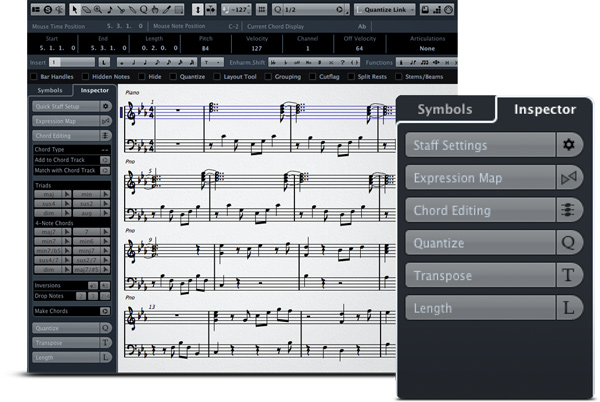Enable the Layout Tool checkbox
600x402 pixels.
point(217,76)
